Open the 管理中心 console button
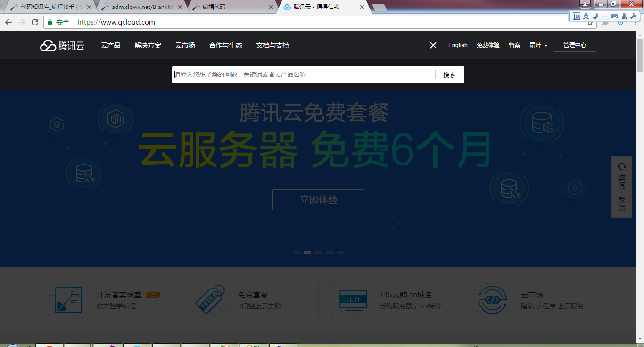 pos(575,45)
